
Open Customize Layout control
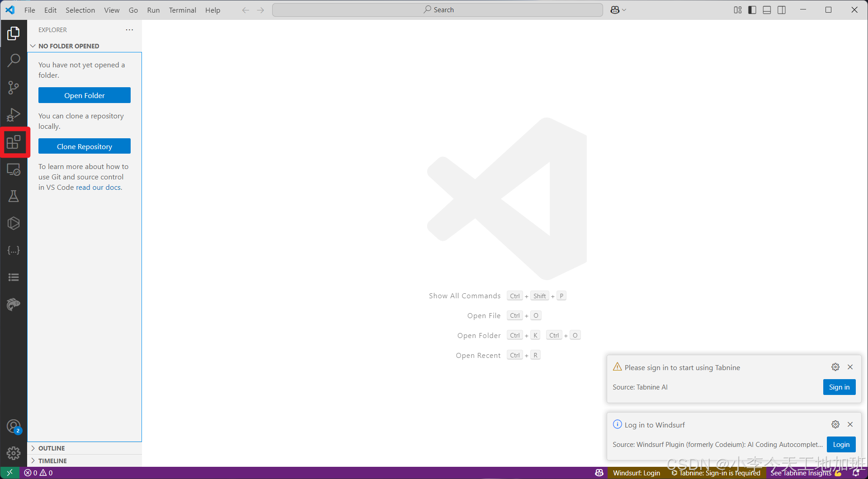[738, 10]
